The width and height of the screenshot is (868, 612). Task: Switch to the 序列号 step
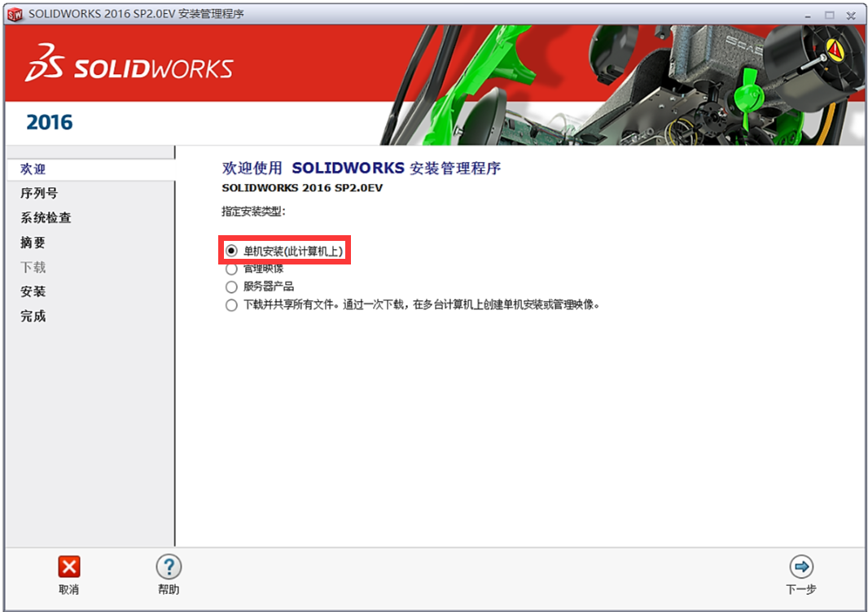39,194
